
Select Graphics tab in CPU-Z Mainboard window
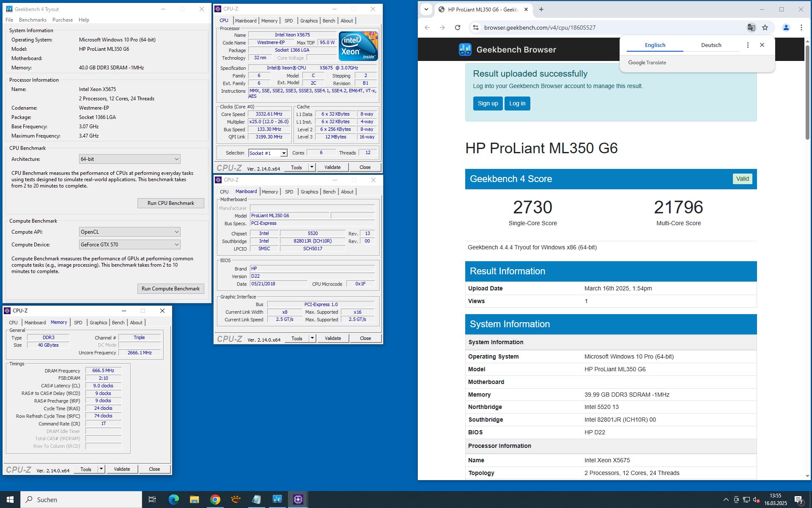(309, 192)
